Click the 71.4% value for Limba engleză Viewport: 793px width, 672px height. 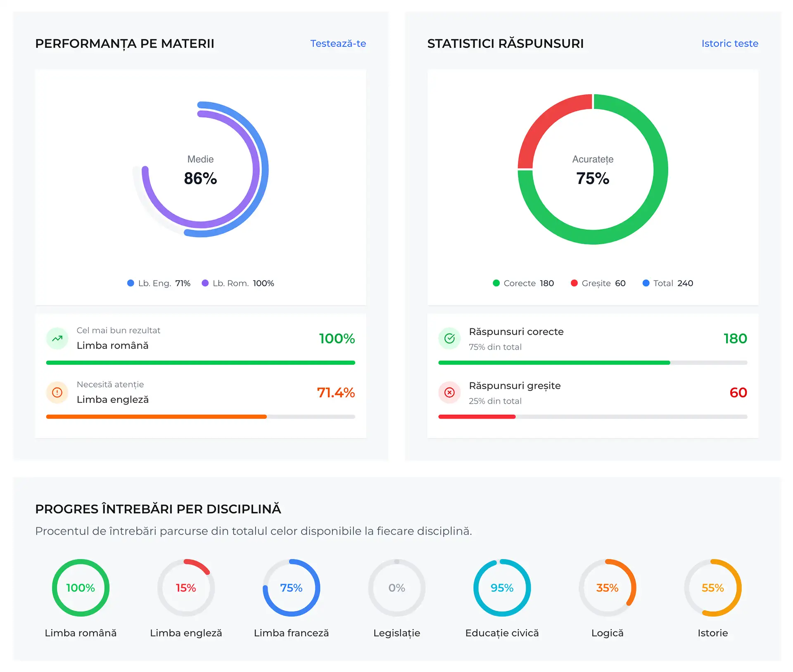[336, 392]
